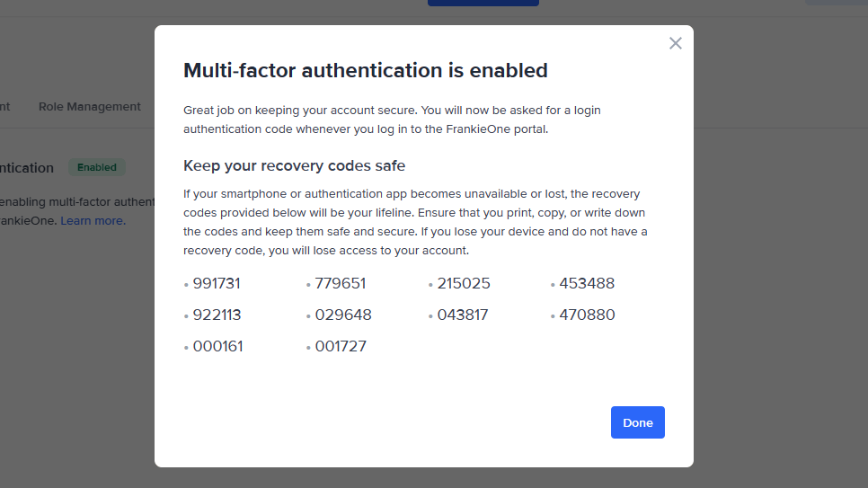Click the dark blue button at page top
Image resolution: width=868 pixels, height=488 pixels.
483,3
